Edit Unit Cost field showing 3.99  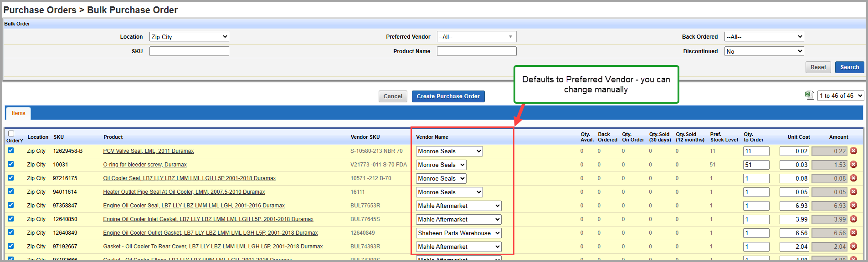pyautogui.click(x=794, y=219)
